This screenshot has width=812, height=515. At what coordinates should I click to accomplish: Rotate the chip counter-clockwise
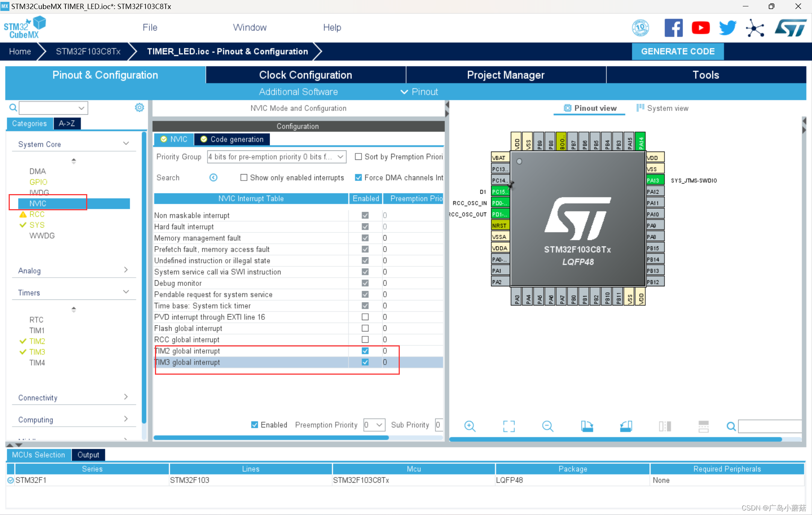coord(626,426)
